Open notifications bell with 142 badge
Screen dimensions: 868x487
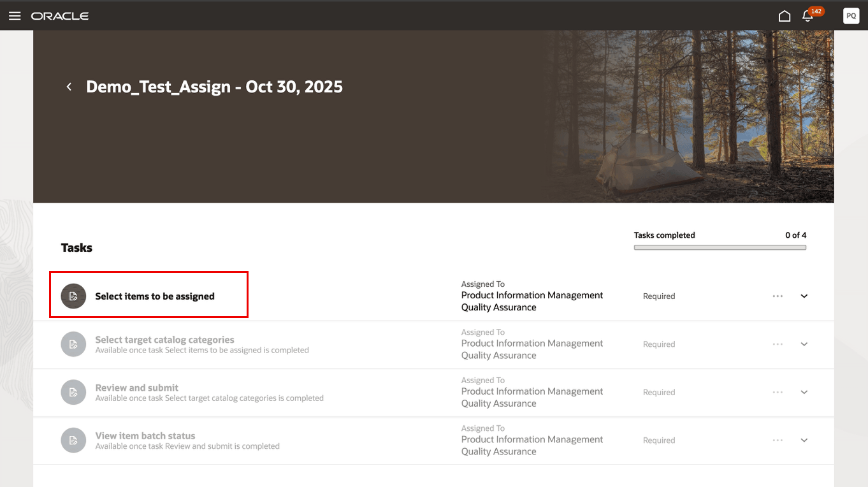pos(808,16)
